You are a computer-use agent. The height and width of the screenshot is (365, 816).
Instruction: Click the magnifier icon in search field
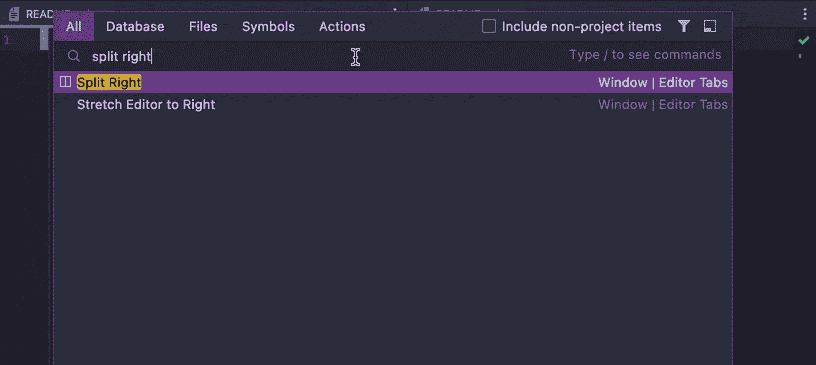click(x=74, y=56)
